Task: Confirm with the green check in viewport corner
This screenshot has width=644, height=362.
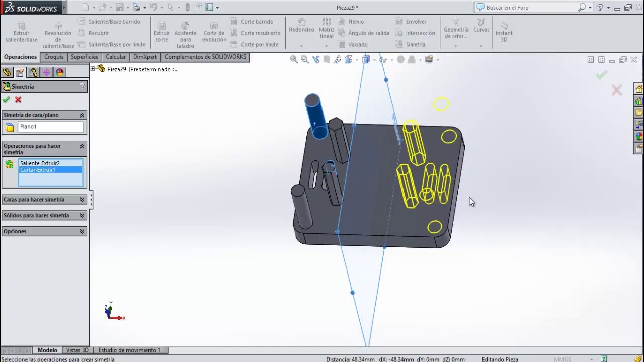Action: coord(601,75)
